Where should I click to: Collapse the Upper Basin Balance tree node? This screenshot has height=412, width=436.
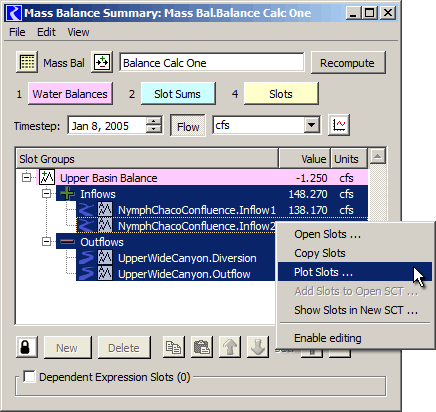pos(26,178)
